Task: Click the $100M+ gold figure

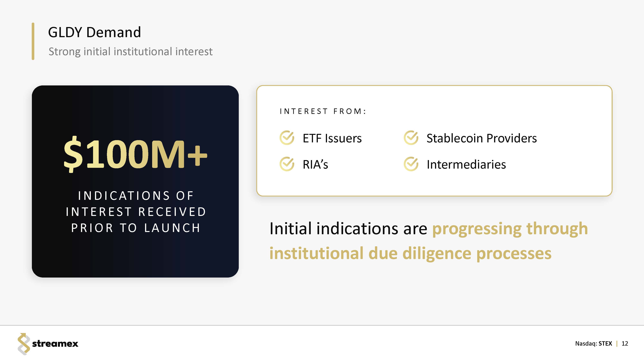Action: pyautogui.click(x=135, y=154)
